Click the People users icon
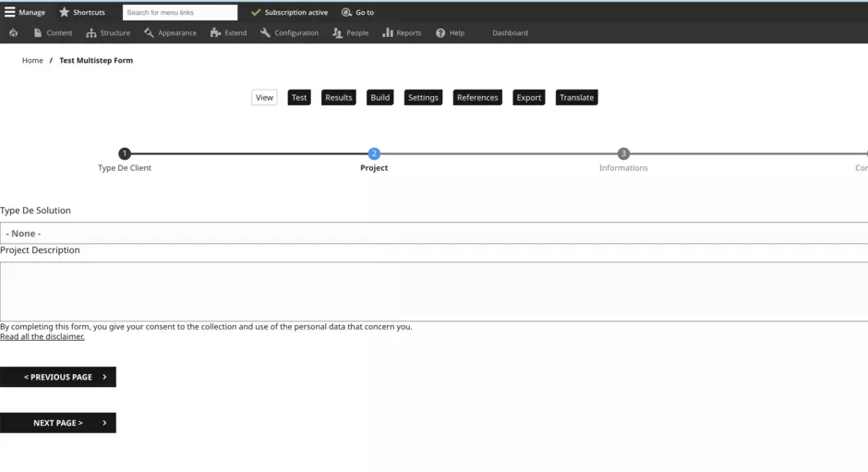 pos(338,33)
